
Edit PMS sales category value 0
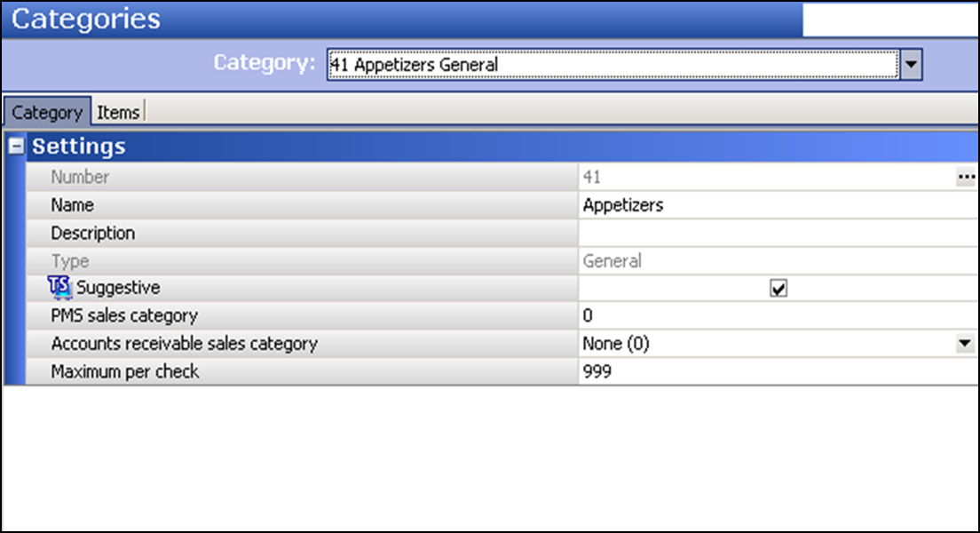pos(778,316)
